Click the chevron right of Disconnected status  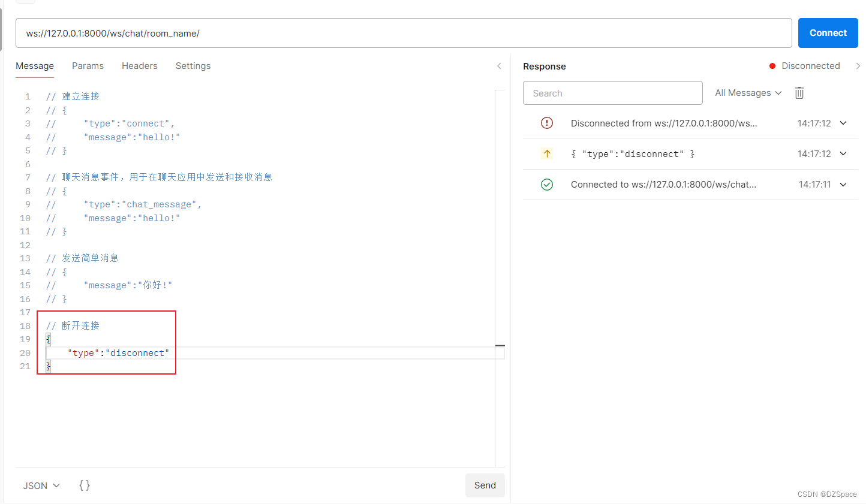859,66
